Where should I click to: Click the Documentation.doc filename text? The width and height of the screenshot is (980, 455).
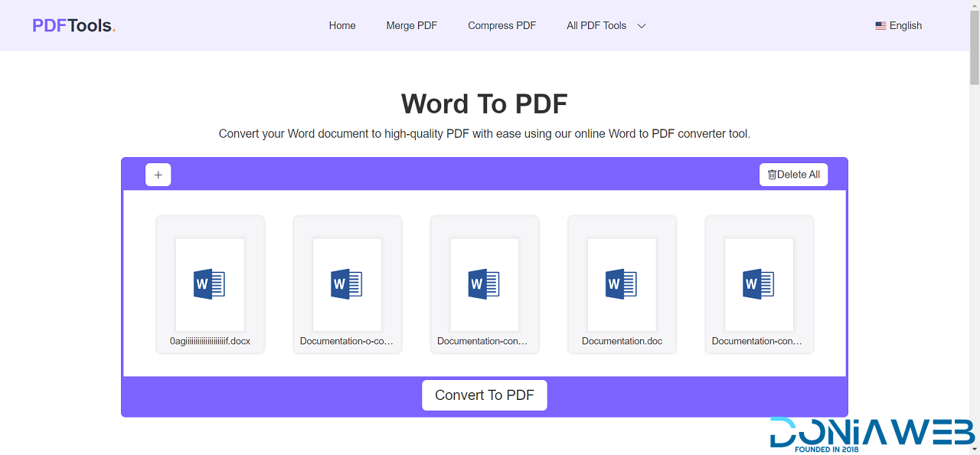tap(622, 341)
